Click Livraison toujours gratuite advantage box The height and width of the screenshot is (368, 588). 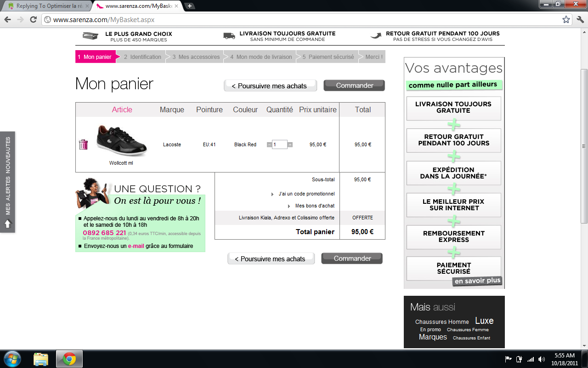(x=453, y=108)
